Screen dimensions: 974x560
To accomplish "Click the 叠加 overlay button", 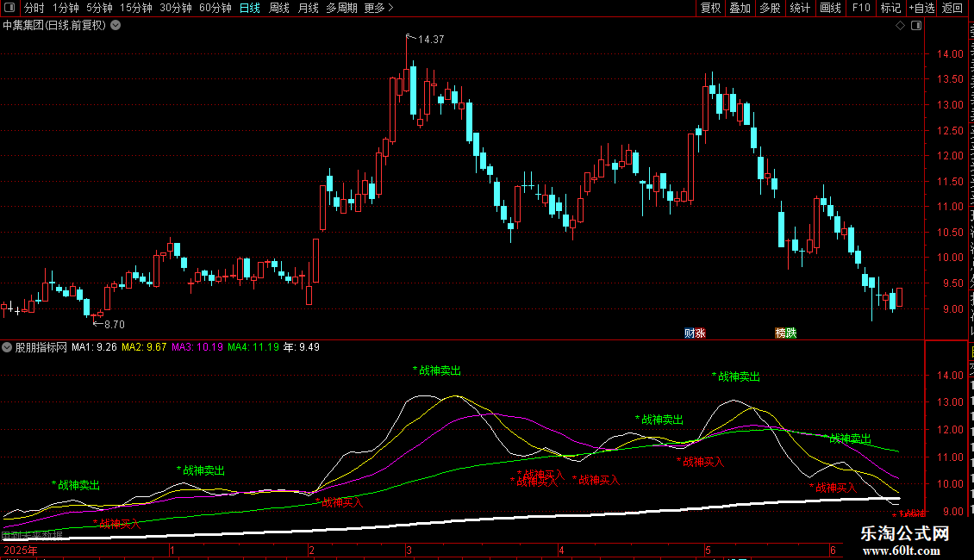I will pos(740,8).
